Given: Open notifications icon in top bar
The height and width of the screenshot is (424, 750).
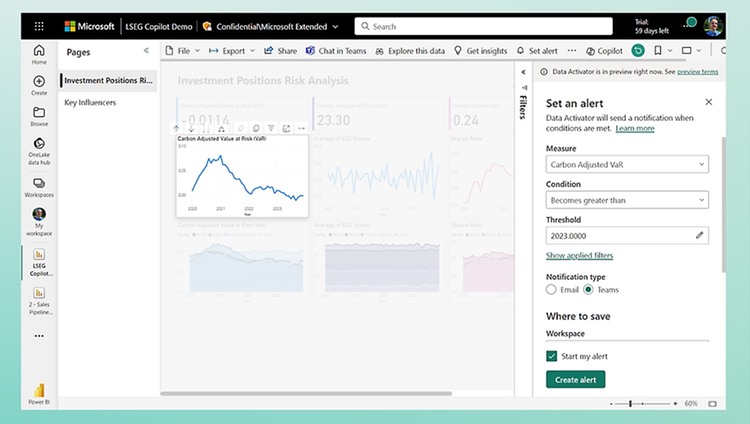Looking at the screenshot, I should pos(690,22).
